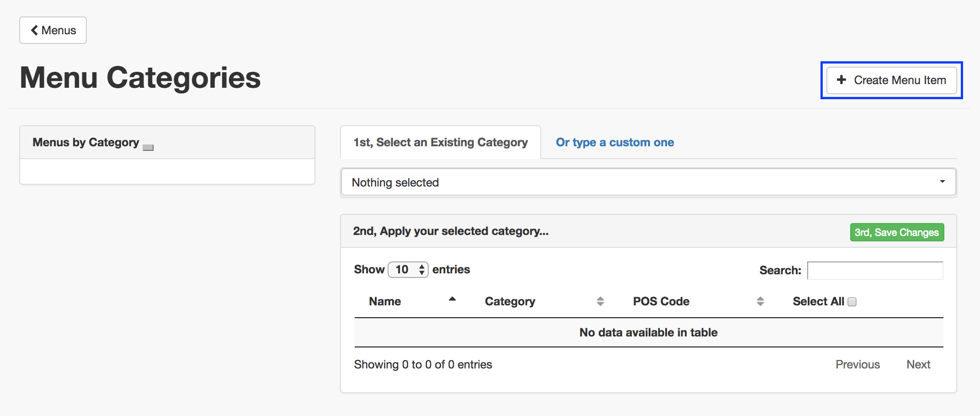Click the No data available in table row

pyautogui.click(x=648, y=332)
